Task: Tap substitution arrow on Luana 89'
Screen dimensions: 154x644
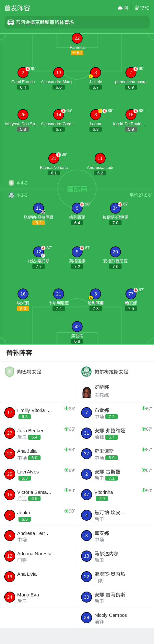Action: point(105,111)
